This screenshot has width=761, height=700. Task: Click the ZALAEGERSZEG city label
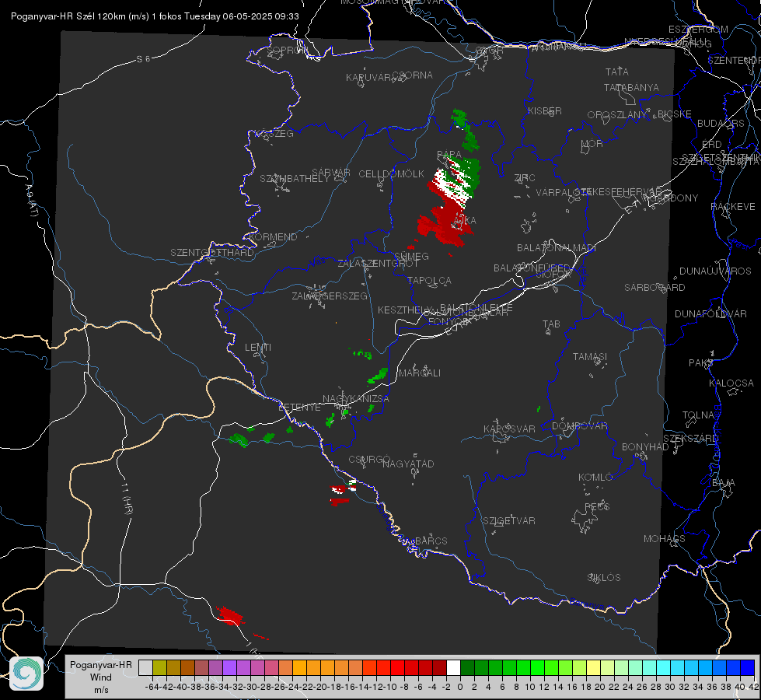click(x=330, y=296)
